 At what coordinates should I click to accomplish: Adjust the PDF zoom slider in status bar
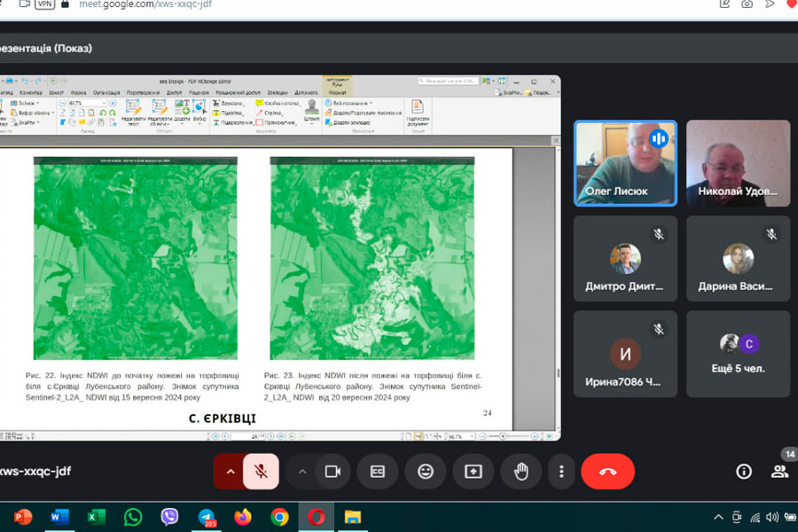tap(503, 436)
